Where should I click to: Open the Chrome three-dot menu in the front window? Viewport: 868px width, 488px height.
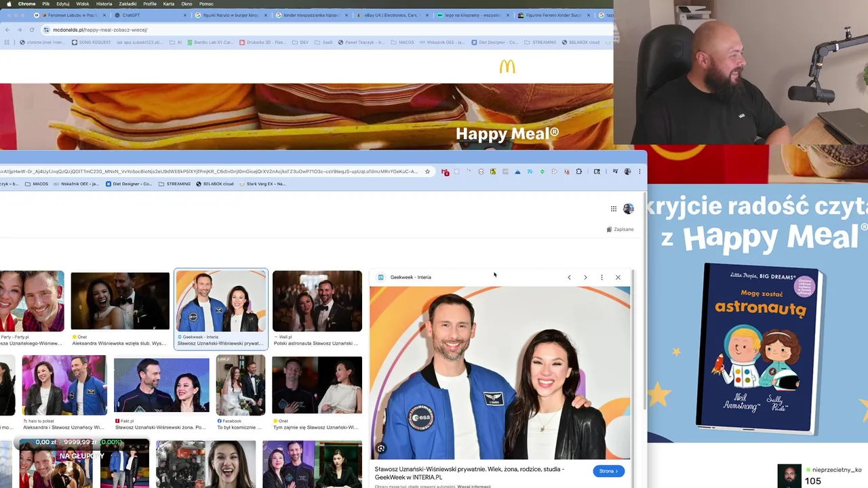pyautogui.click(x=639, y=171)
